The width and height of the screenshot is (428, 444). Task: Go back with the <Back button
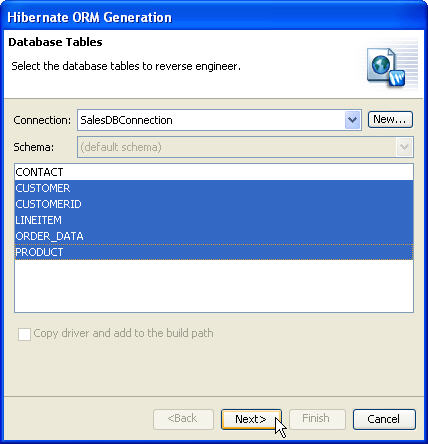tap(183, 419)
